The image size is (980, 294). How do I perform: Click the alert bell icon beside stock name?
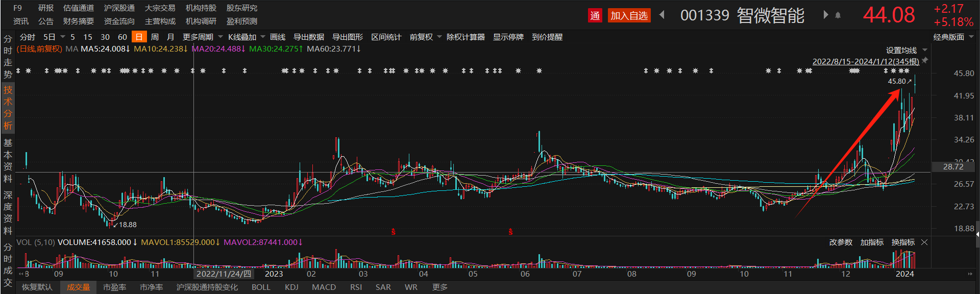coord(838,15)
